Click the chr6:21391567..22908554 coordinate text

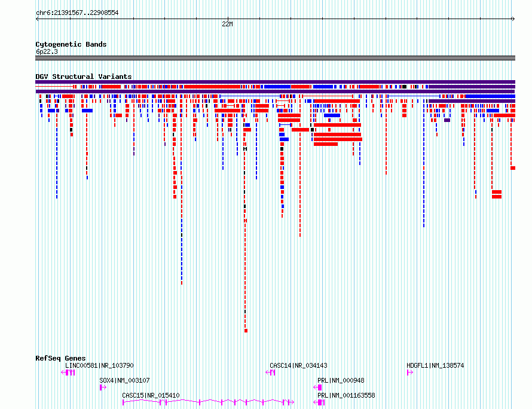[77, 13]
